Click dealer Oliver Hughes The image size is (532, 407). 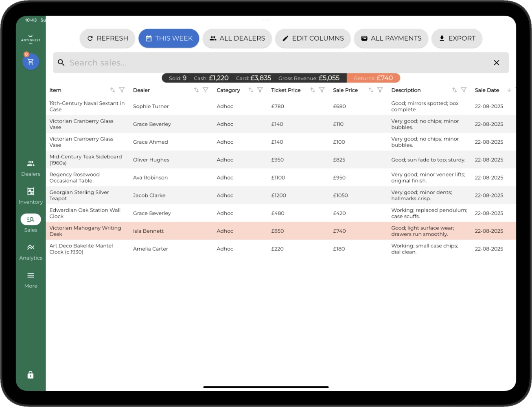tap(151, 160)
